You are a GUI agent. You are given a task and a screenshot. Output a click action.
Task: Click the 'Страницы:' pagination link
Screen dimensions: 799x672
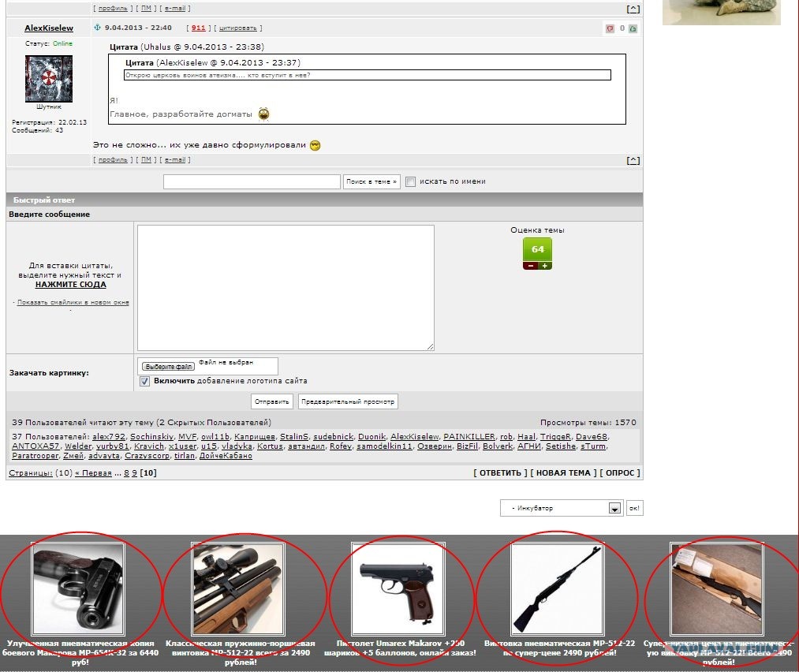click(31, 472)
